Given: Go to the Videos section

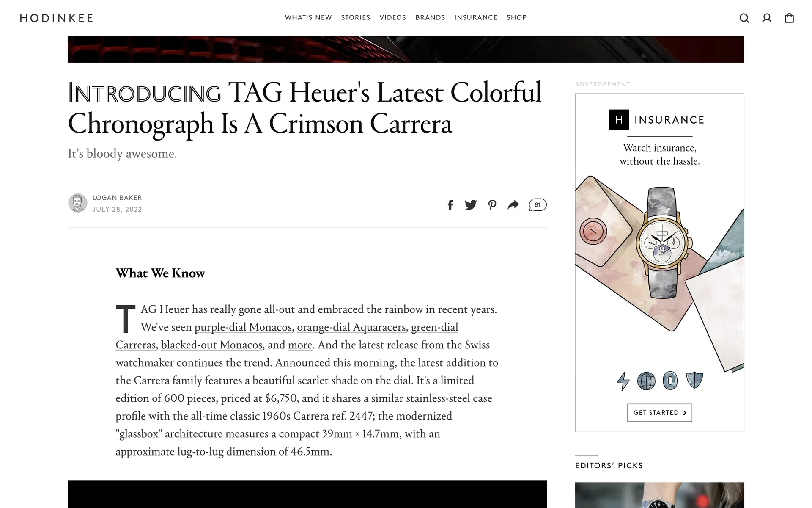Looking at the screenshot, I should (392, 17).
